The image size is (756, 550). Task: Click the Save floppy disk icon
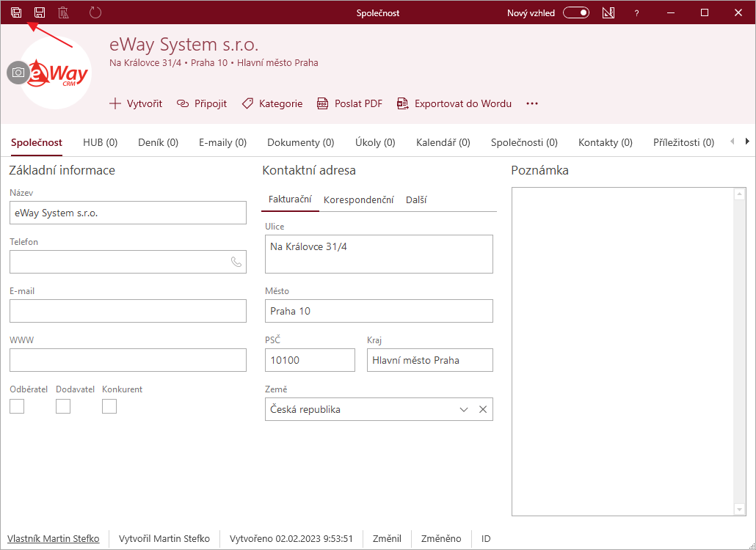[40, 13]
